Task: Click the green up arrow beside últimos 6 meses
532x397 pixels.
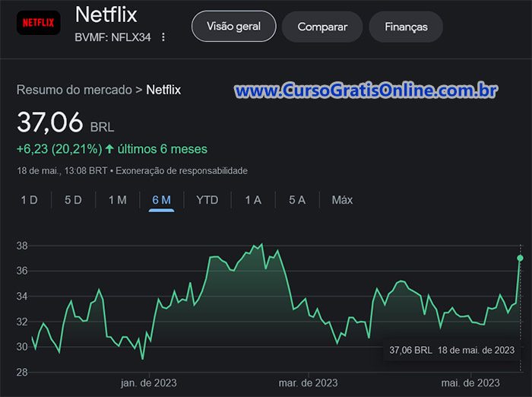Action: pos(109,149)
